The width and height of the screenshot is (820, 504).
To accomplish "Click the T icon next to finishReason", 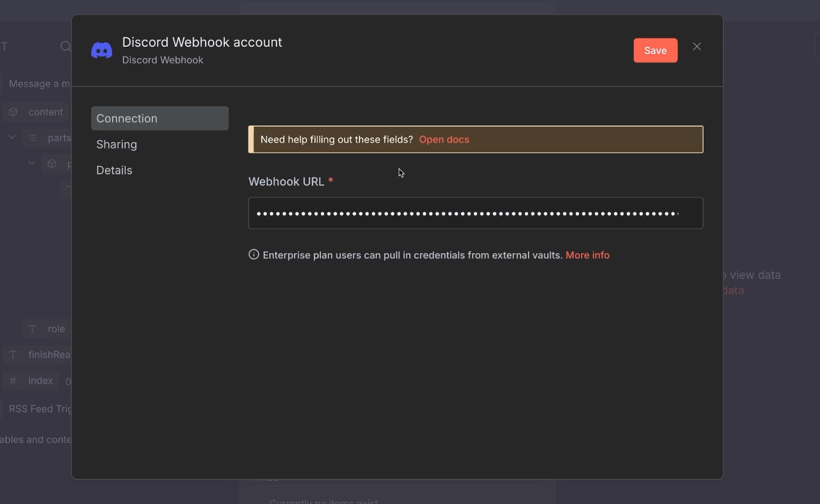I will [12, 354].
